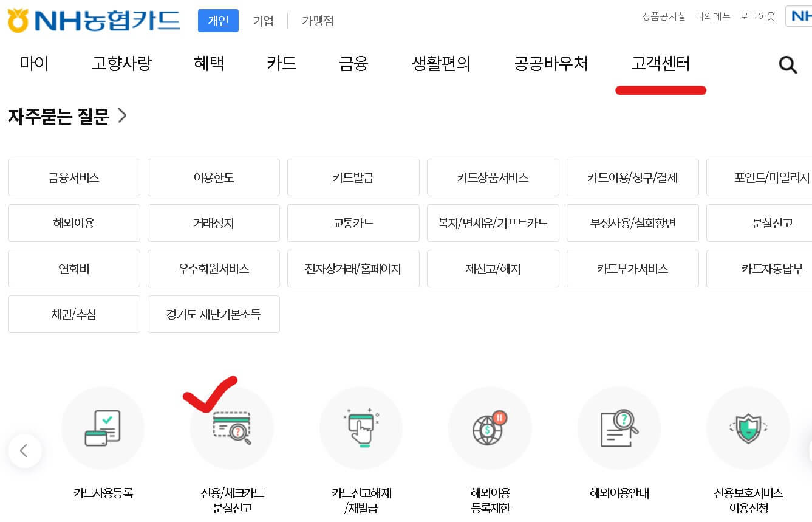
Task: Select the 교통카드 FAQ category
Action: pyautogui.click(x=353, y=222)
